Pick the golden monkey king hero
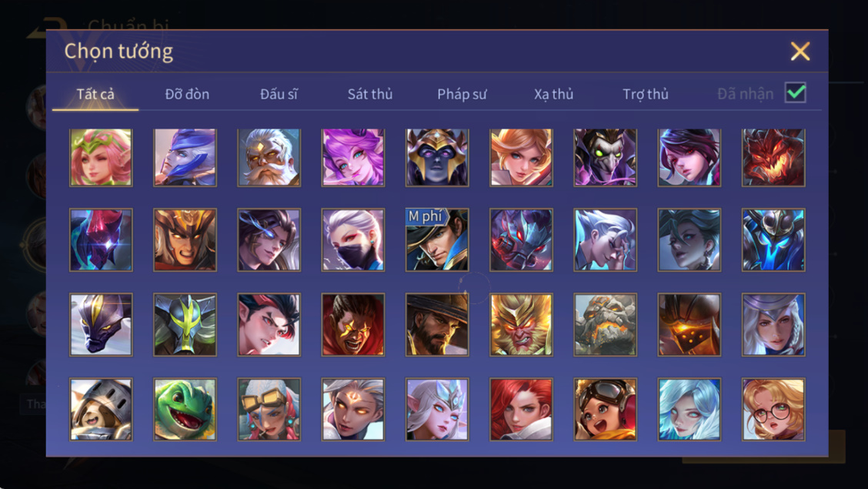868x489 pixels. pyautogui.click(x=521, y=324)
